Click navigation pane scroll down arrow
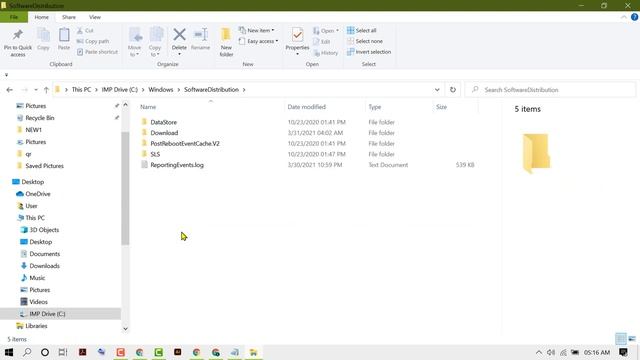 click(x=125, y=329)
